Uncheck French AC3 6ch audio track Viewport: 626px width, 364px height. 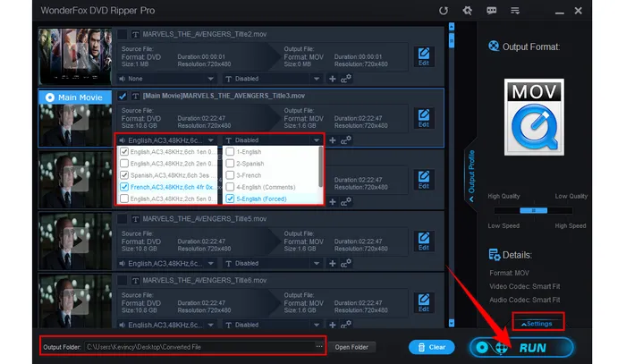[x=124, y=187]
